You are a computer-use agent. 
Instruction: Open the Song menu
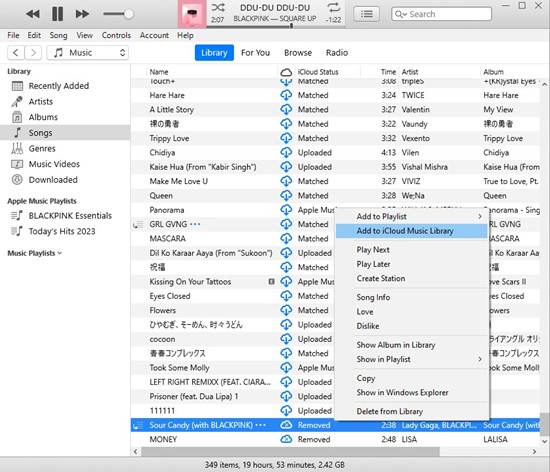58,35
